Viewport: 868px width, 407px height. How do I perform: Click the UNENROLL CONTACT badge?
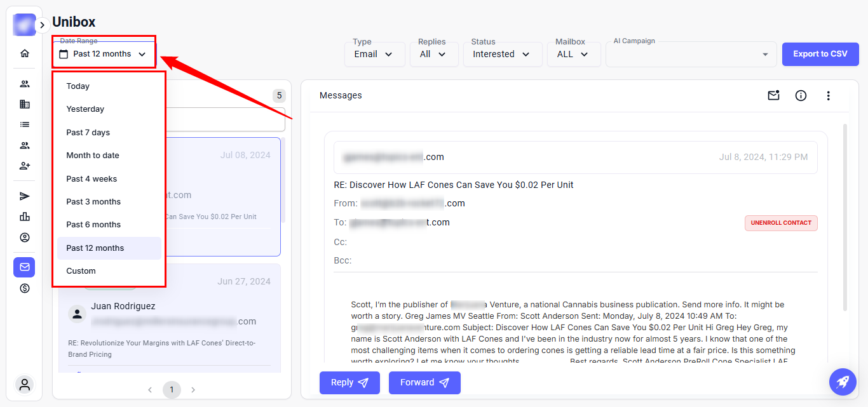tap(781, 223)
